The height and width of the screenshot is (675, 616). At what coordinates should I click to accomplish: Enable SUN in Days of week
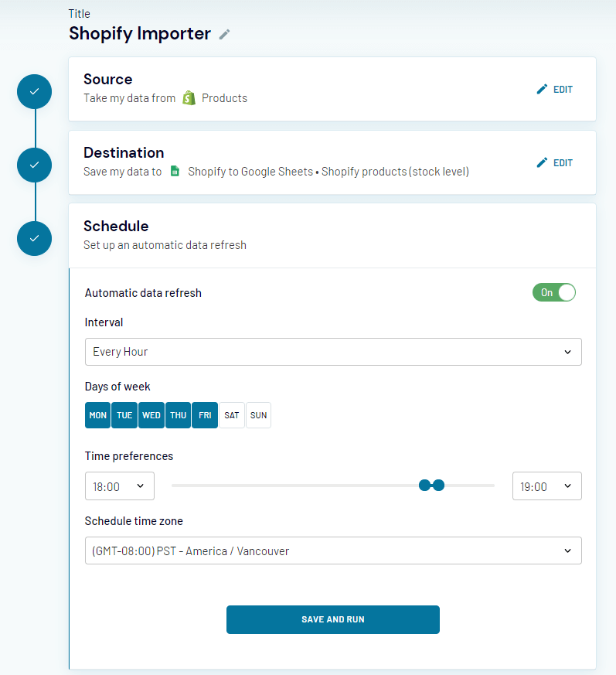[x=259, y=415]
